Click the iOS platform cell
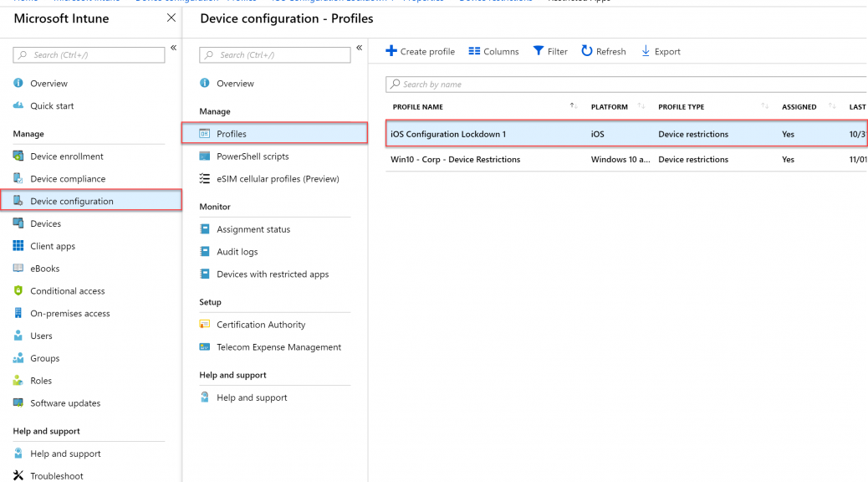868x482 pixels. (597, 134)
